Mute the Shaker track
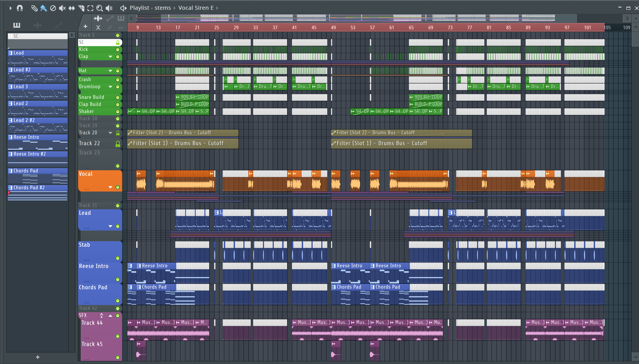This screenshot has height=364, width=639. [x=118, y=112]
